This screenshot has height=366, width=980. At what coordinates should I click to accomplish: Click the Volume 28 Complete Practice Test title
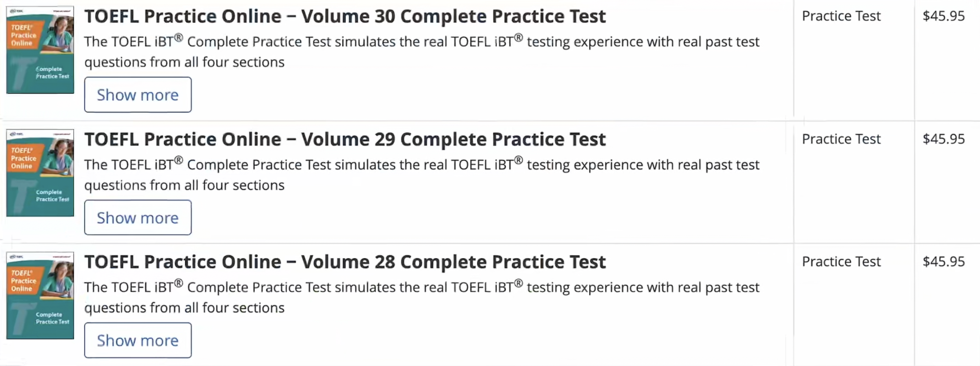point(345,262)
